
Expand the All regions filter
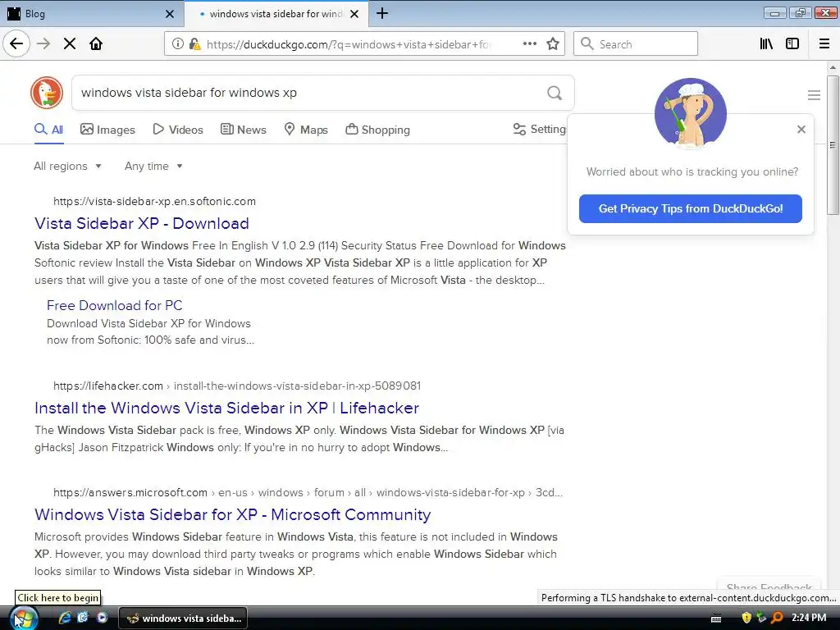pyautogui.click(x=67, y=166)
